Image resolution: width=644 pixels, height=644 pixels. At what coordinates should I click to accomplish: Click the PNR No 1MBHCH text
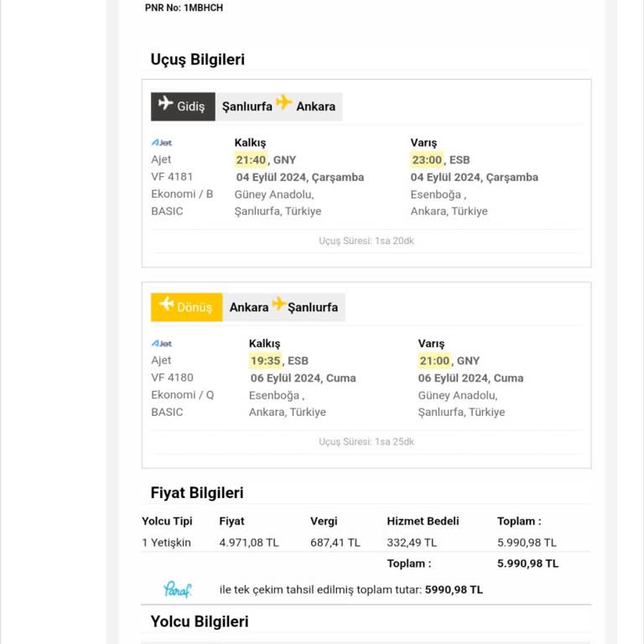pyautogui.click(x=184, y=8)
